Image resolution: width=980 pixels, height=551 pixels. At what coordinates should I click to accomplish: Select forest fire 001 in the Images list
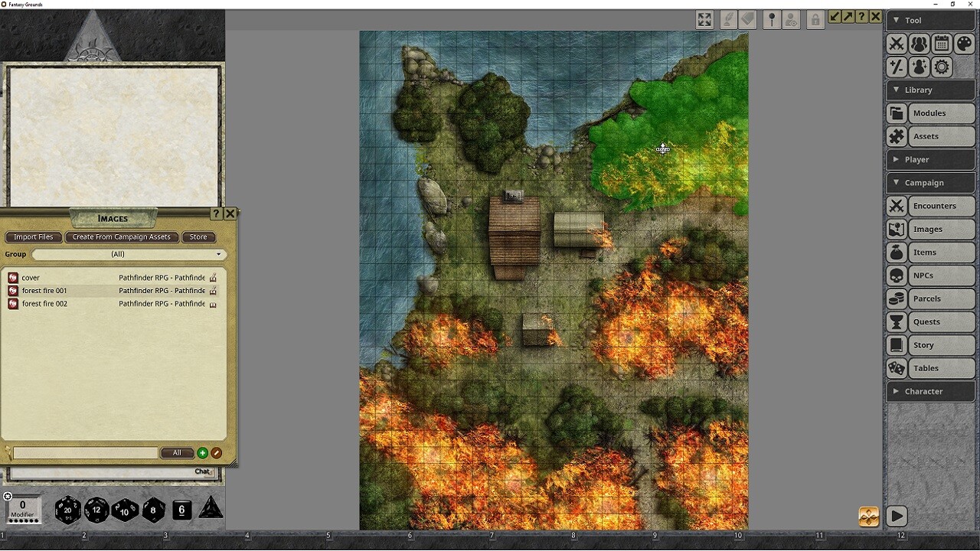click(x=44, y=291)
